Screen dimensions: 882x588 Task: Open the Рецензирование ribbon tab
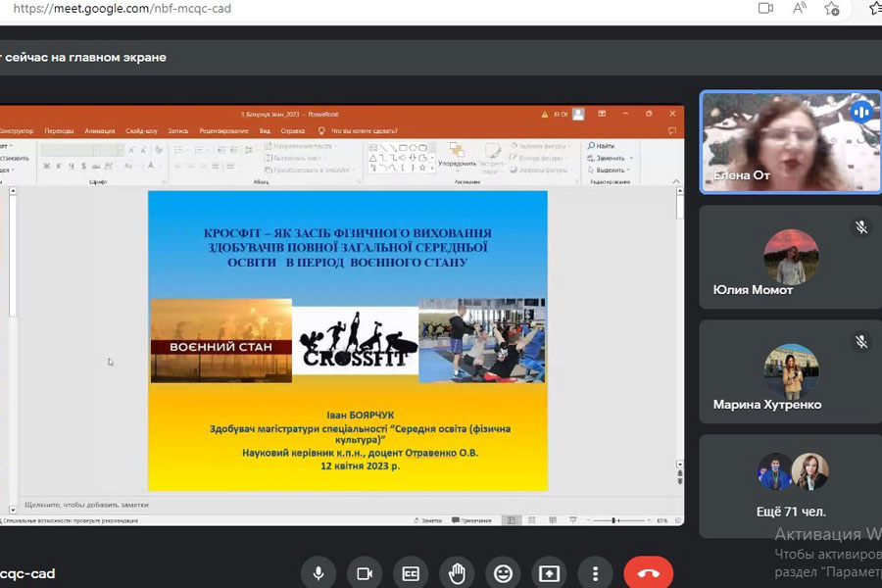pos(224,130)
